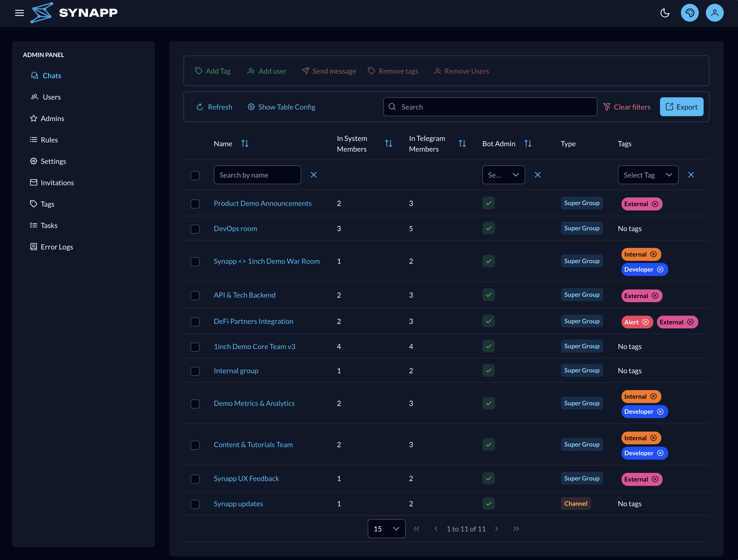Remove External tag from Product Demo Announcements
Viewport: 738px width, 560px height.
[x=655, y=204]
